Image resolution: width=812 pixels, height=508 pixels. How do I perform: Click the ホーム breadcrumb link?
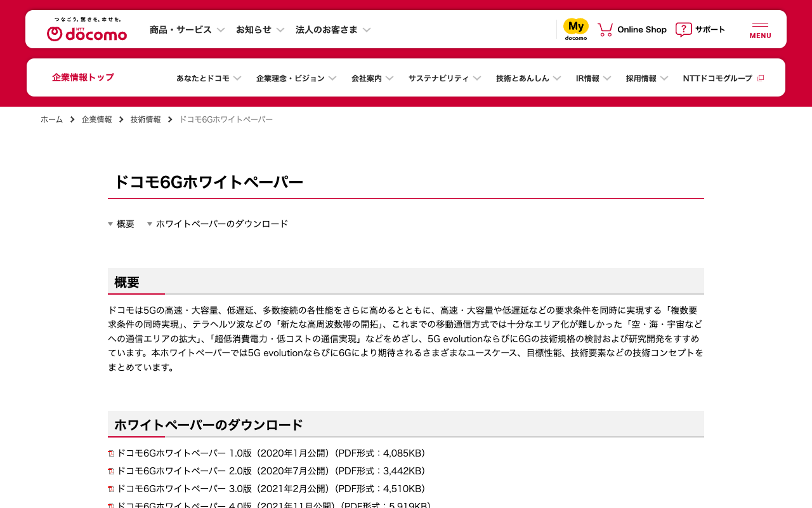tap(52, 119)
